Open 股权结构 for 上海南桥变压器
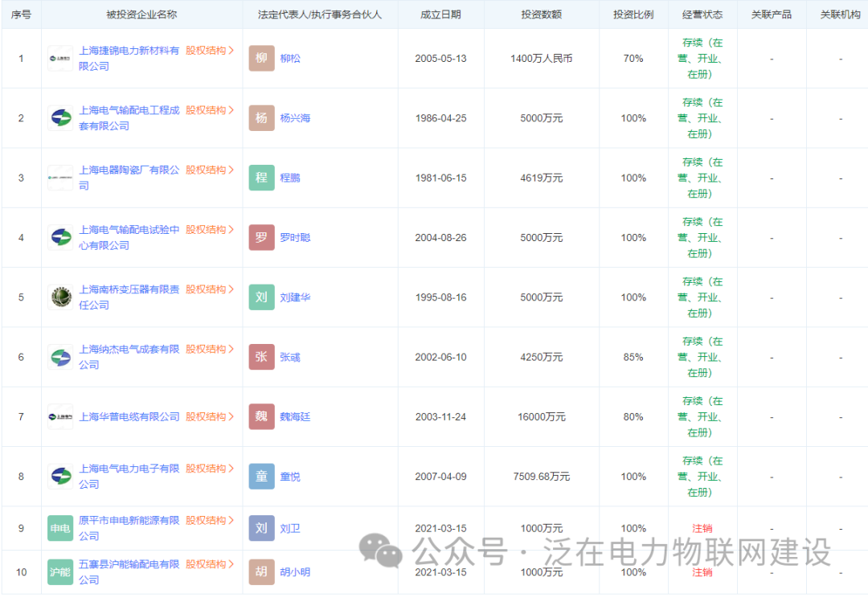 210,289
